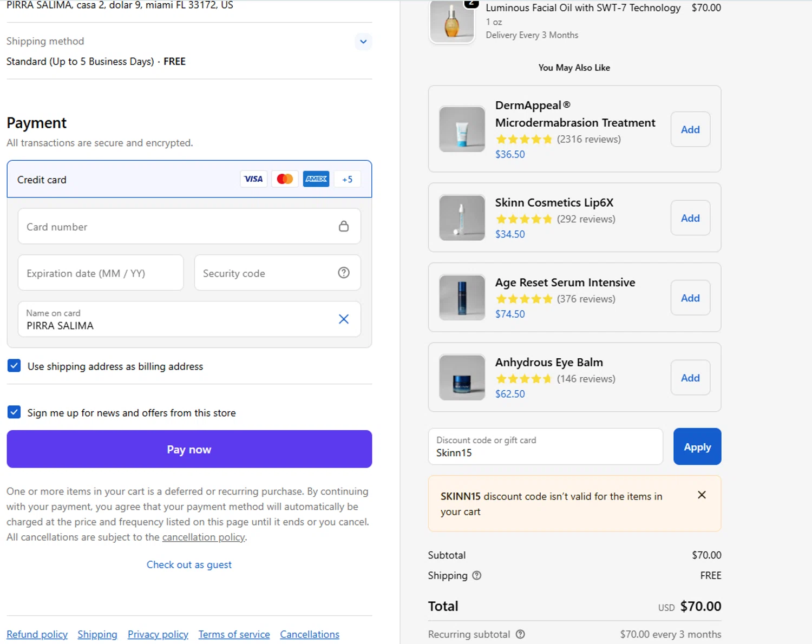Image resolution: width=812 pixels, height=644 pixels.
Task: Dismiss the SKINN15 invalid code message
Action: 702,495
